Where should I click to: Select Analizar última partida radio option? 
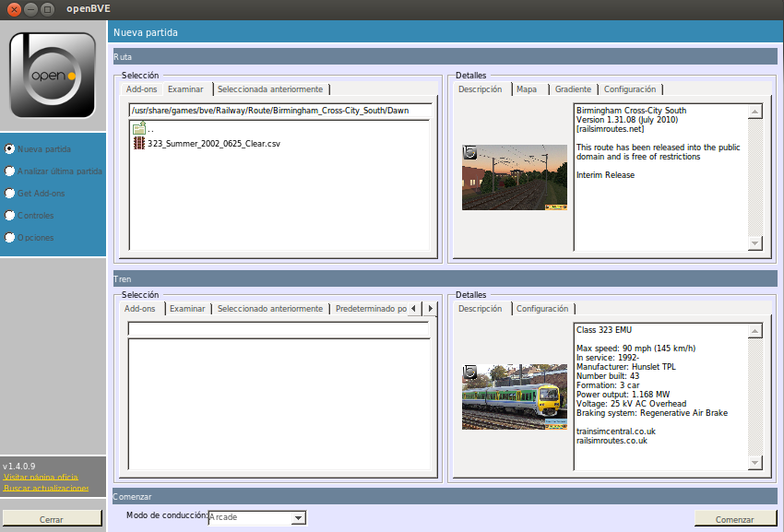(x=9, y=171)
